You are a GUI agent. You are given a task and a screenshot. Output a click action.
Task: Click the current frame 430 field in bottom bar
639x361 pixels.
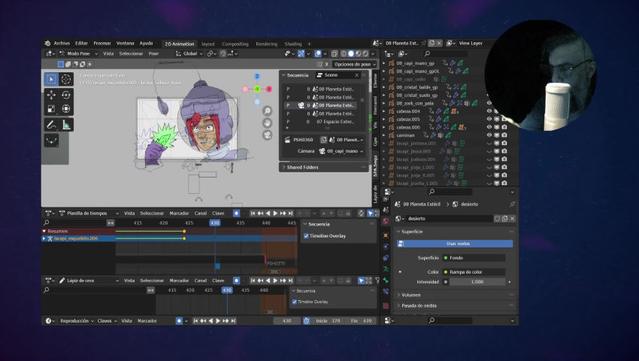click(287, 321)
